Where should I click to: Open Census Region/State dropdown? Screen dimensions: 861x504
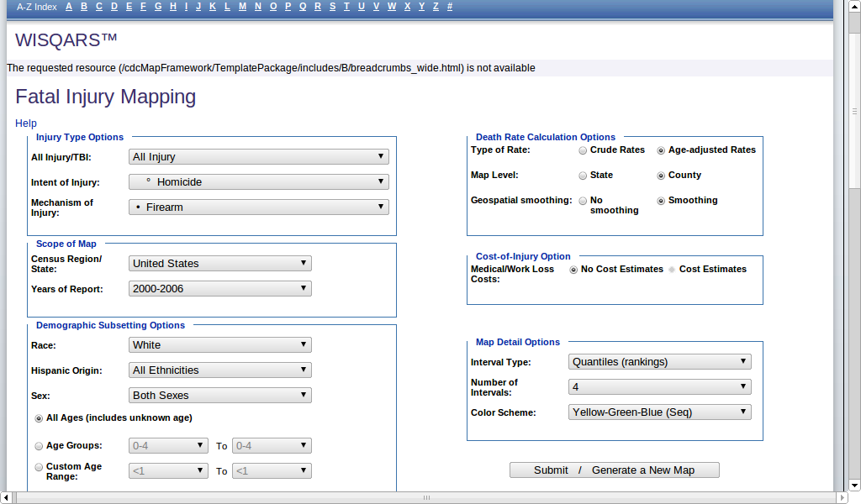(x=220, y=263)
